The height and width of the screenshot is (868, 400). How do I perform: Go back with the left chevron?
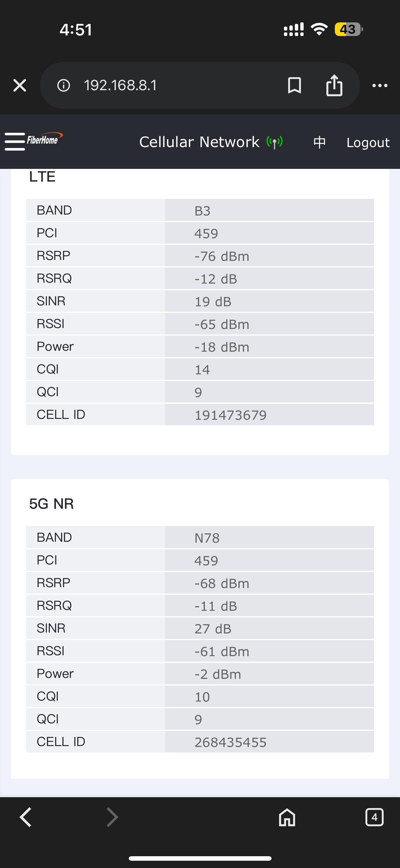point(26,817)
